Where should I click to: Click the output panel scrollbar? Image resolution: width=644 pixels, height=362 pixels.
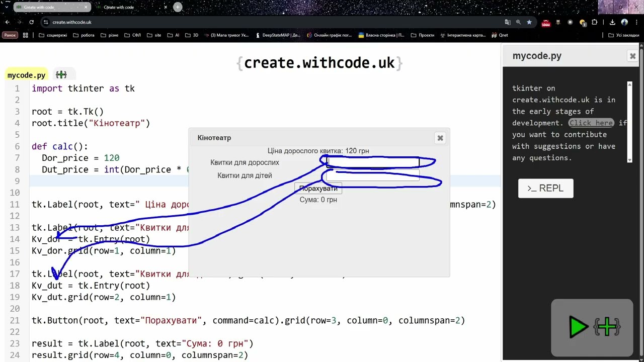pos(629,122)
